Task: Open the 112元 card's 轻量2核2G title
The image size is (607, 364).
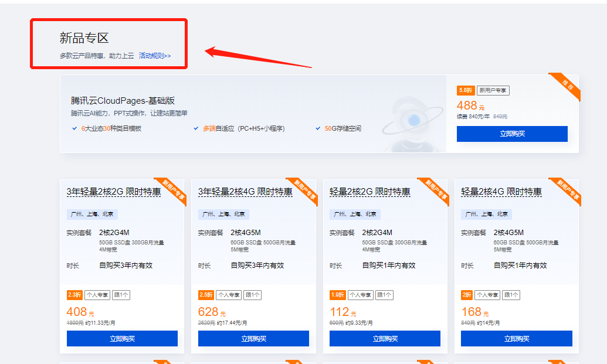Action: click(x=369, y=192)
